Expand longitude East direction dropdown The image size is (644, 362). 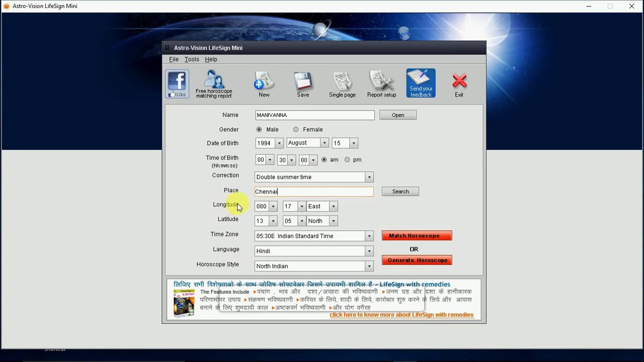[333, 207]
